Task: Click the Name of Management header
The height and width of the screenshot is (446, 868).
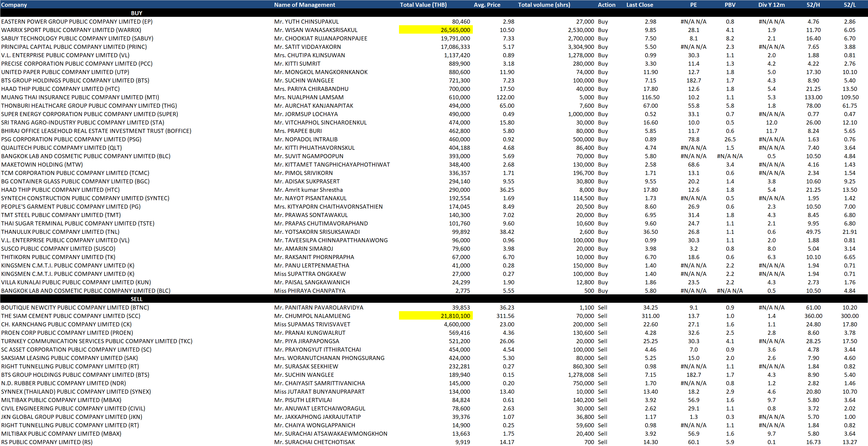Action: point(304,5)
